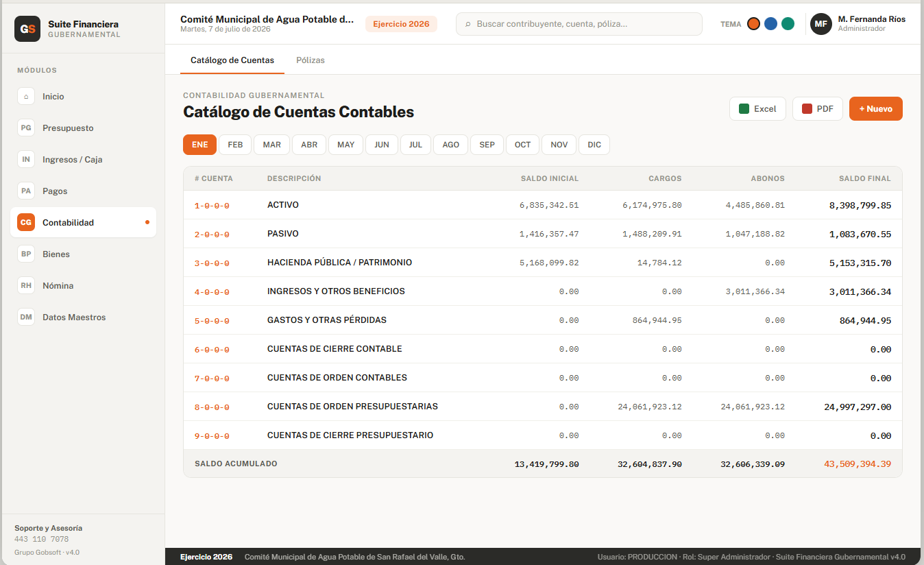Export catalog with the PDF button

pyautogui.click(x=817, y=109)
